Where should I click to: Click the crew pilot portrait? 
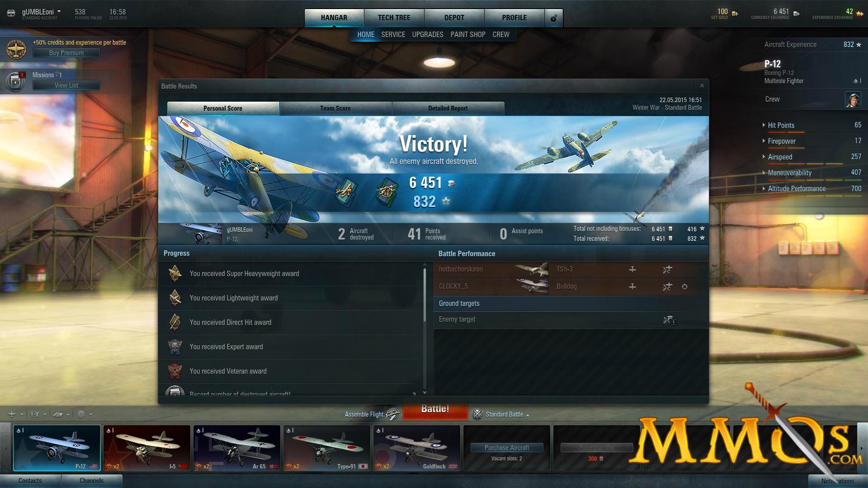click(x=853, y=99)
